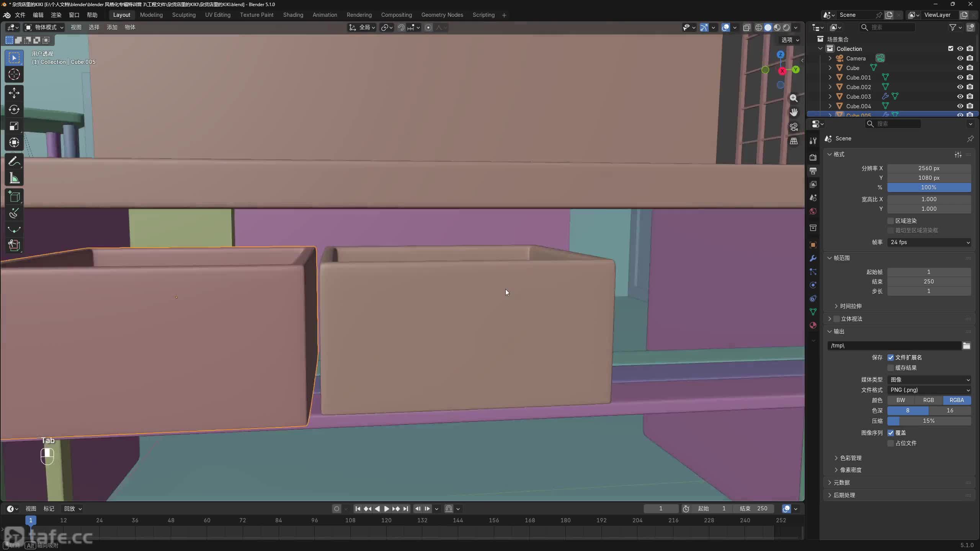
Task: Select the Rotate tool
Action: click(14, 110)
